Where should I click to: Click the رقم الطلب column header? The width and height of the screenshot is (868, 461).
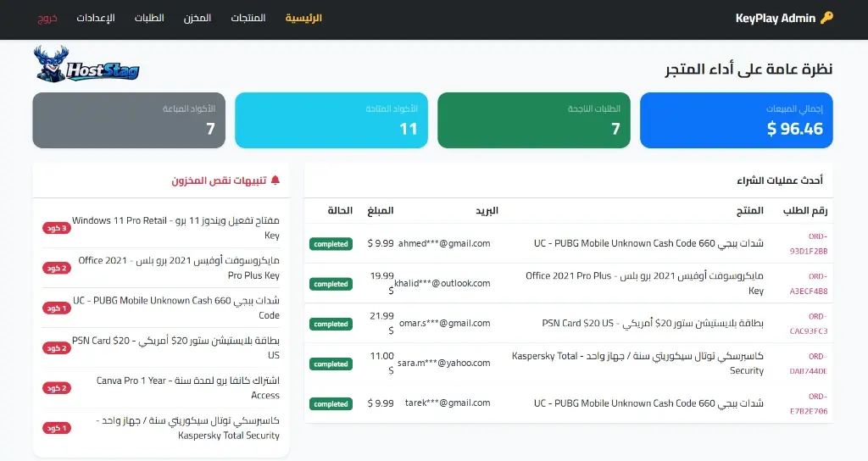pyautogui.click(x=805, y=210)
